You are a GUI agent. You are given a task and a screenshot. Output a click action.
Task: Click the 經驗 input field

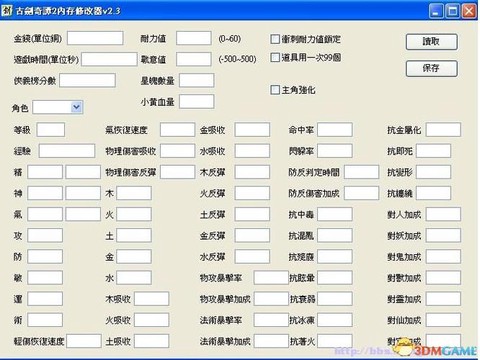[67, 151]
